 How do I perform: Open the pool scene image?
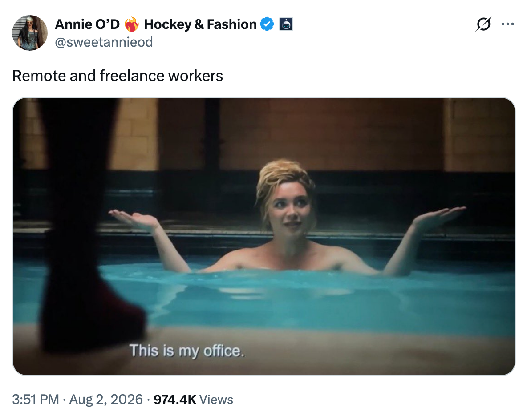point(264,237)
